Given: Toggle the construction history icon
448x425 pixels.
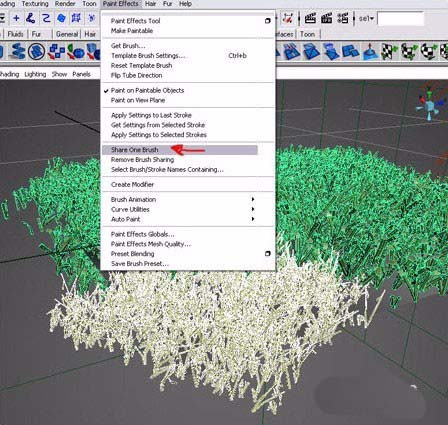Looking at the screenshot, I should 287,18.
